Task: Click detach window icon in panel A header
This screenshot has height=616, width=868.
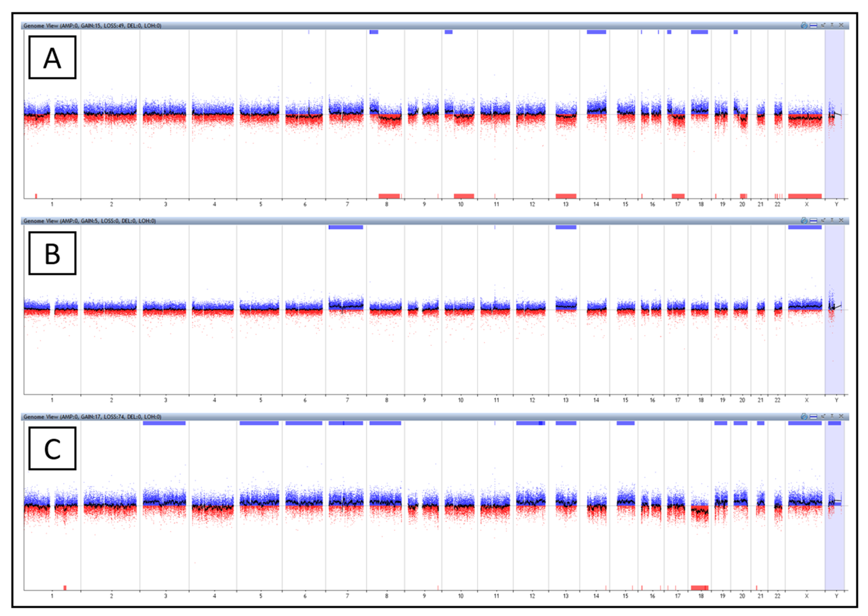Action: coord(823,25)
